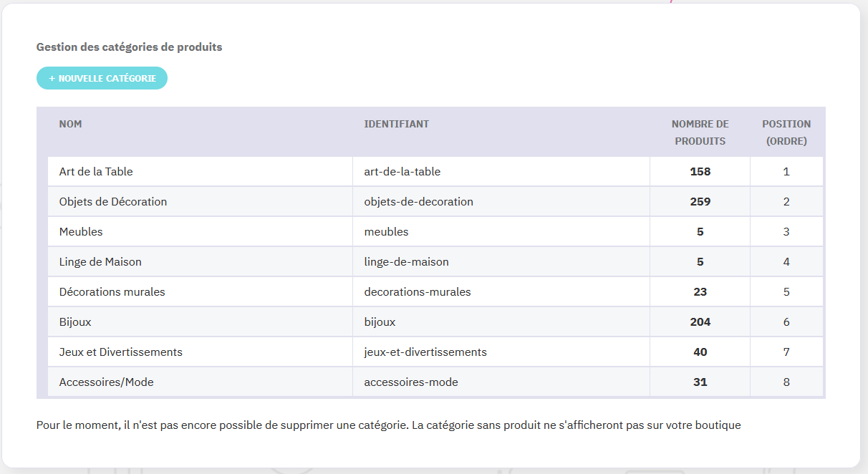Select Jeux et Divertissements category
The image size is (868, 474).
(x=120, y=352)
